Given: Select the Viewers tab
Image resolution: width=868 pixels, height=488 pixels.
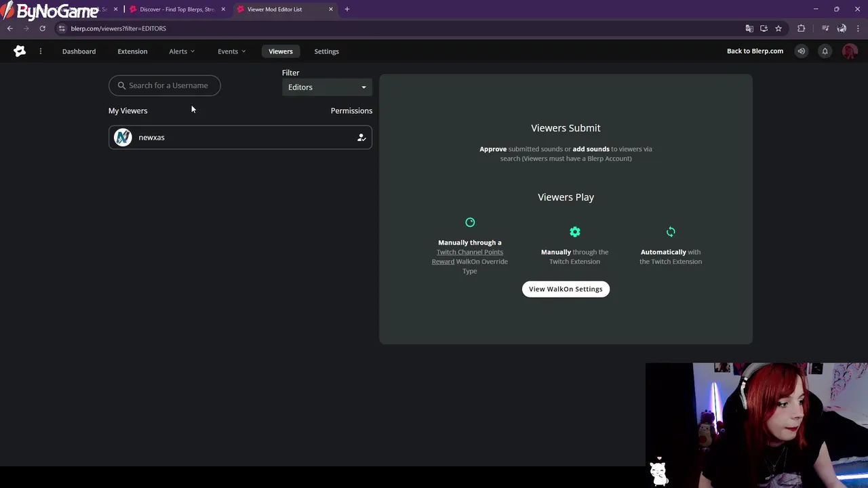Looking at the screenshot, I should (x=281, y=52).
